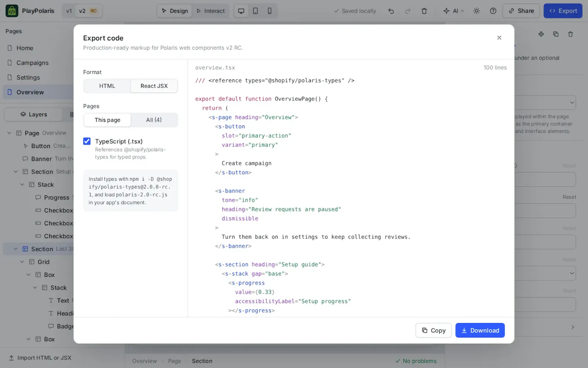Switch to v2 RC version tab
This screenshot has height=368, width=588.
tap(88, 11)
